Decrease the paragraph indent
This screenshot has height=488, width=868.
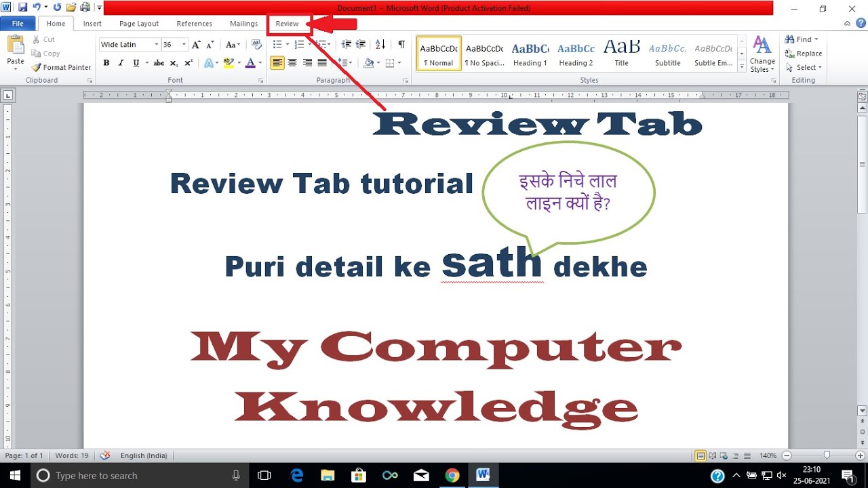click(x=347, y=45)
